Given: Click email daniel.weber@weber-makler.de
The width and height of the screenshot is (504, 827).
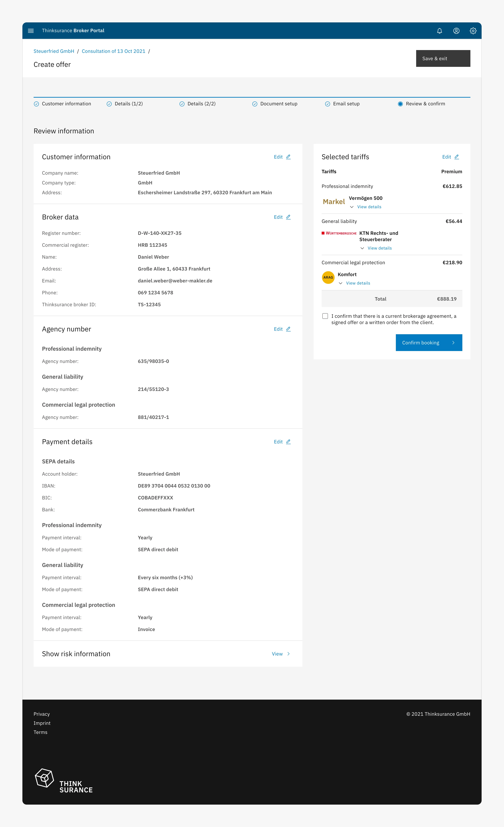Looking at the screenshot, I should coord(175,281).
